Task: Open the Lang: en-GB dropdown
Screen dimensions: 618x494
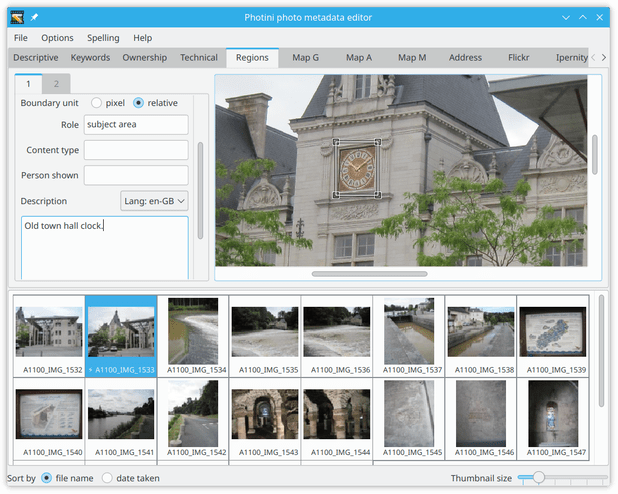Action: (x=154, y=201)
